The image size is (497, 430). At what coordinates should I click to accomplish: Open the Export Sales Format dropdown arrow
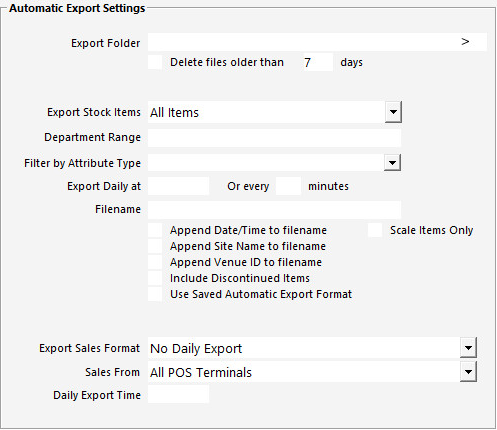coord(468,348)
